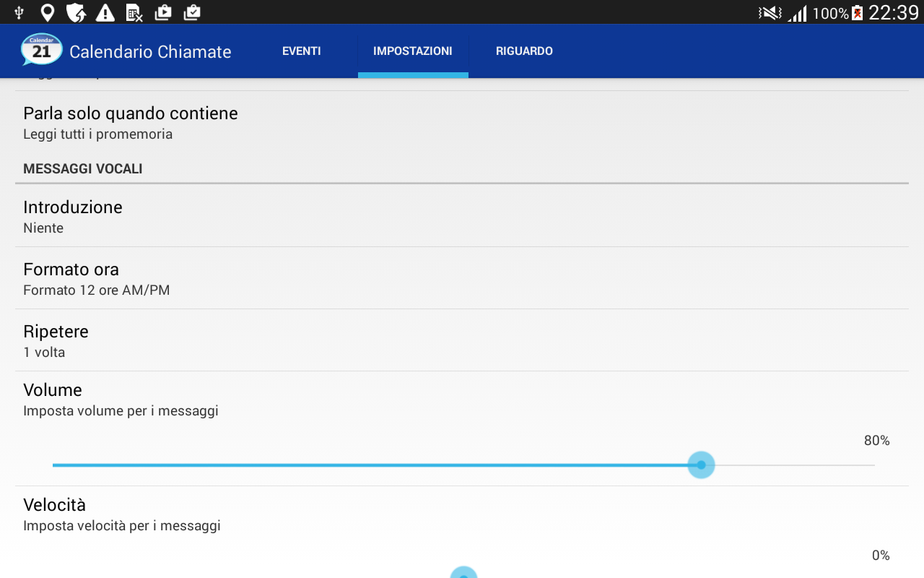Click the Calendario Chiamate title
The width and height of the screenshot is (924, 578).
pyautogui.click(x=150, y=51)
